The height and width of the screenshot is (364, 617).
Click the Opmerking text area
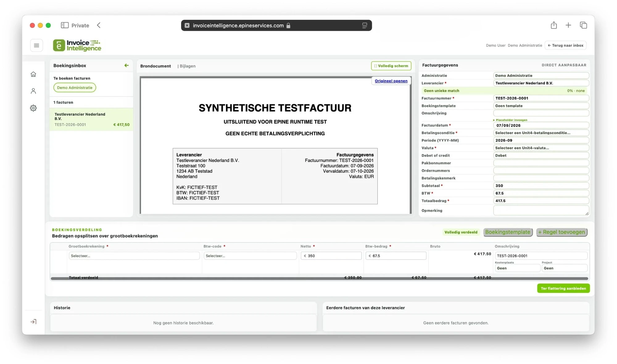tap(541, 210)
